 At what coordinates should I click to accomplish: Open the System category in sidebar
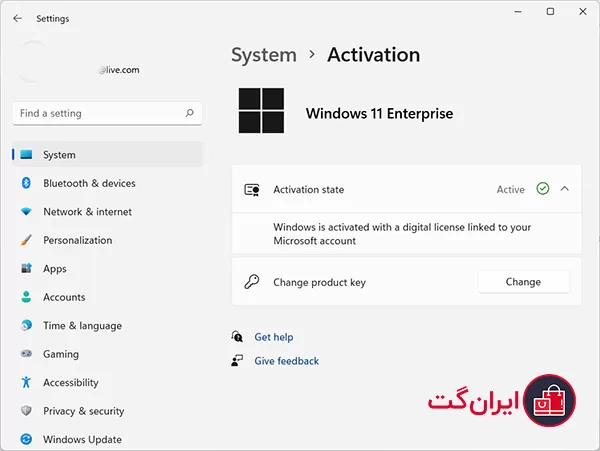(107, 155)
